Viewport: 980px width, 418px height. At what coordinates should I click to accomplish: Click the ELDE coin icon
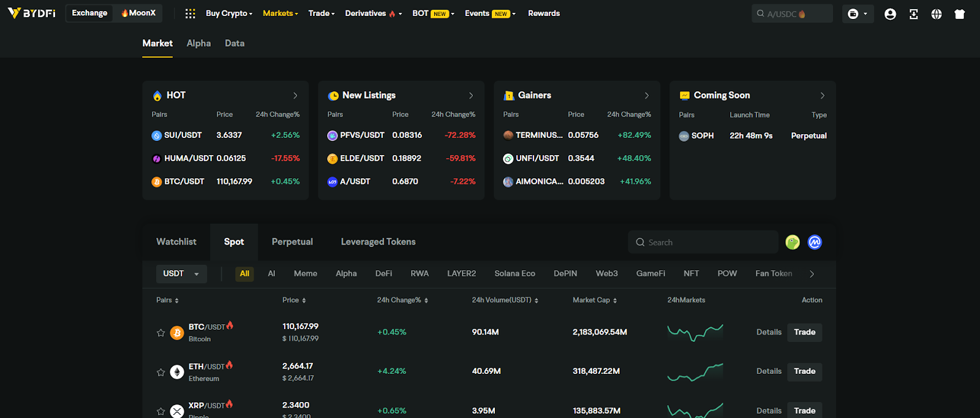(x=333, y=159)
